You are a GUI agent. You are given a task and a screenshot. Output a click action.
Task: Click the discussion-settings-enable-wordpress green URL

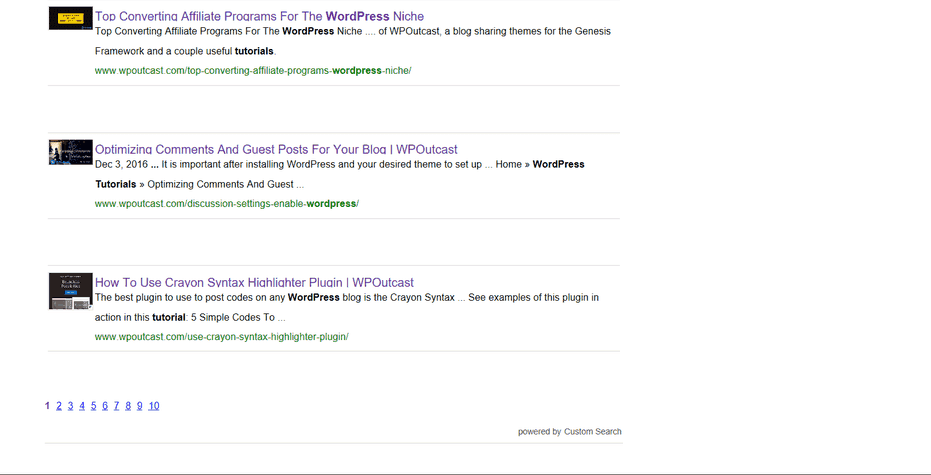point(227,204)
